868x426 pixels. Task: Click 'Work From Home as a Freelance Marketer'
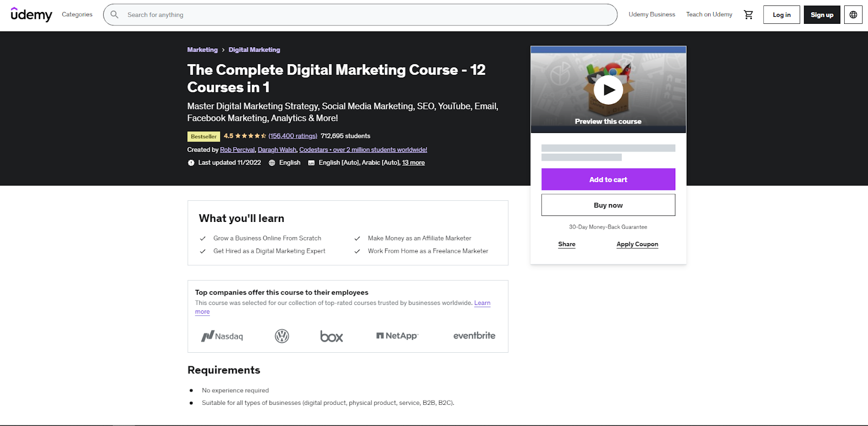428,251
